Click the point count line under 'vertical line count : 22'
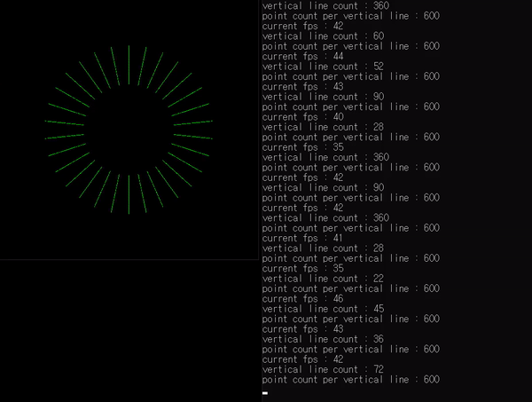The width and height of the screenshot is (532, 402). [x=351, y=288]
